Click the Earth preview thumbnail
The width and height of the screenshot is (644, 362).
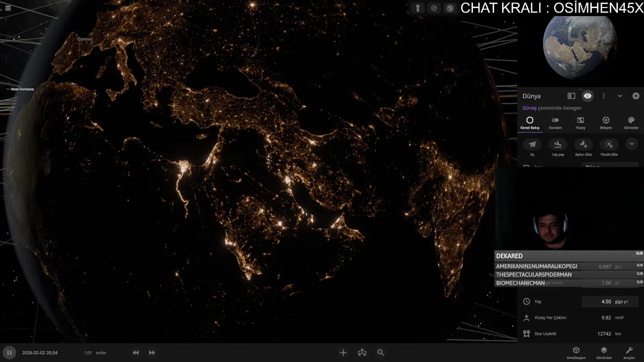580,46
